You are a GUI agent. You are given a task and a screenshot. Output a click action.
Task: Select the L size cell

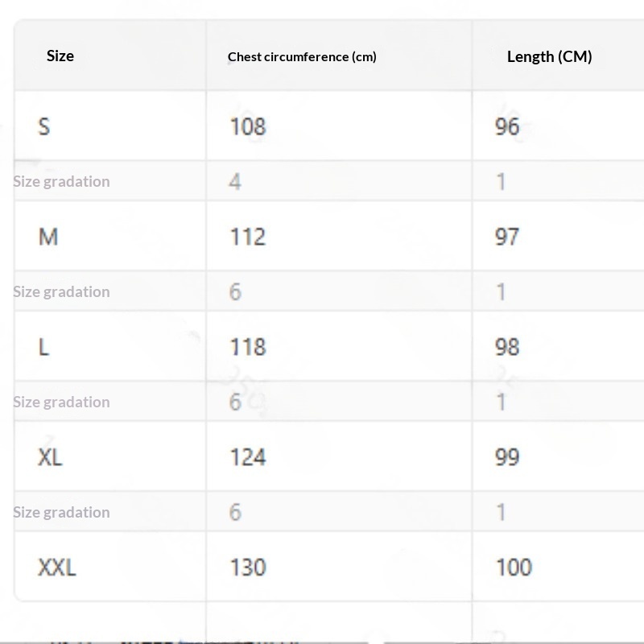[x=44, y=347]
